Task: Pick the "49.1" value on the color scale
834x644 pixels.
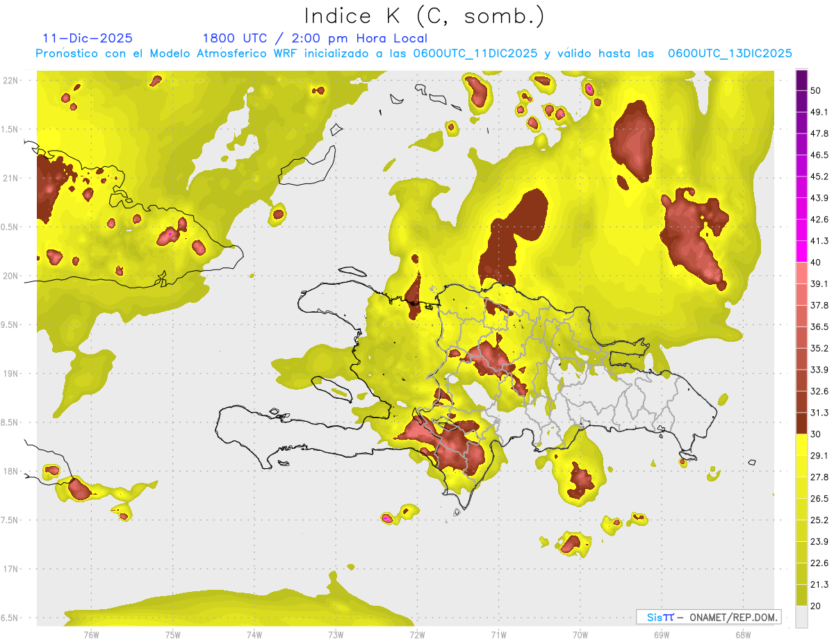Action: pyautogui.click(x=819, y=113)
